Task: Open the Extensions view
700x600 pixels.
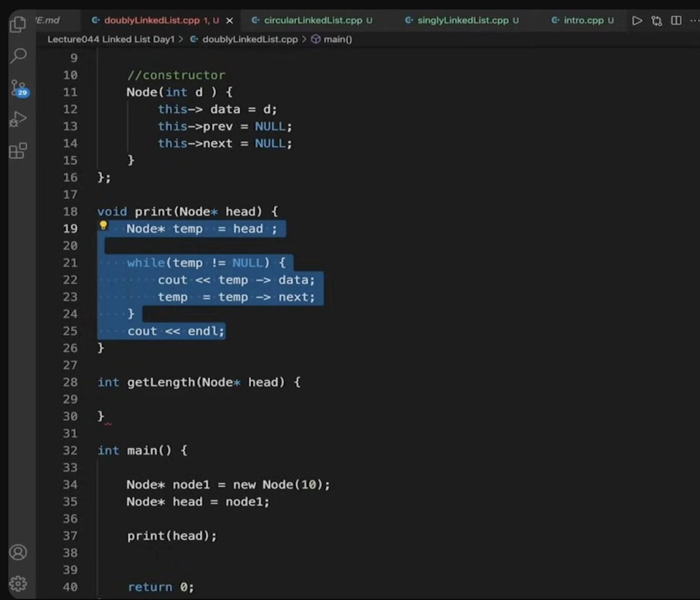Action: tap(18, 150)
